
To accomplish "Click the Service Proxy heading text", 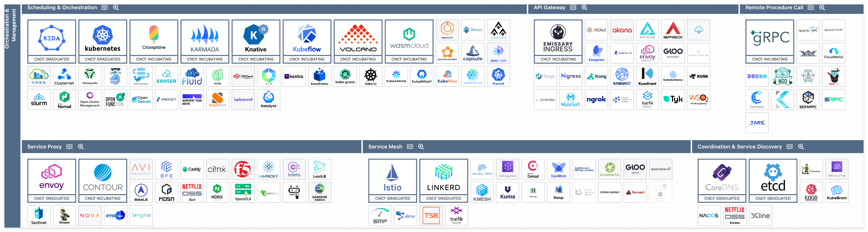I will [x=45, y=147].
